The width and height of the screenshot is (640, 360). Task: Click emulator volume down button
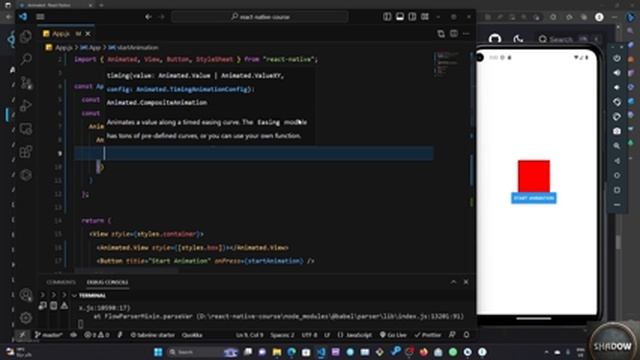click(617, 87)
